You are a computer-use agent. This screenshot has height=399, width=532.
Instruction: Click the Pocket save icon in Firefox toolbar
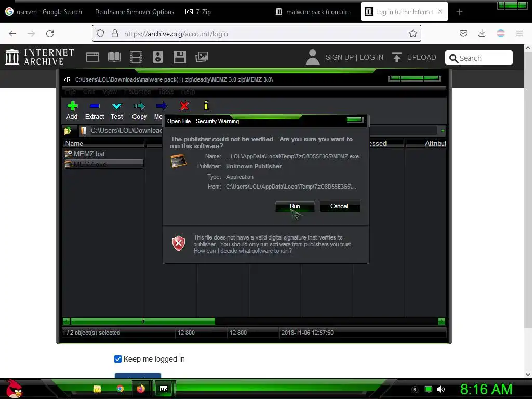463,33
